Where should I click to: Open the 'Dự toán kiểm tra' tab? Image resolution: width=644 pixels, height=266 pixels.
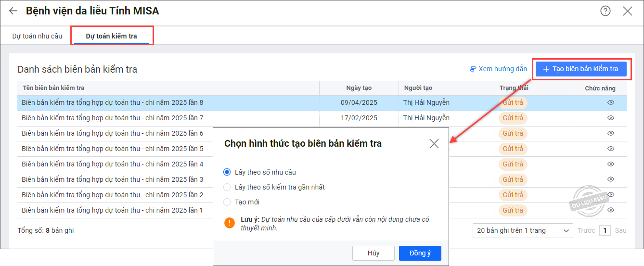coord(111,36)
